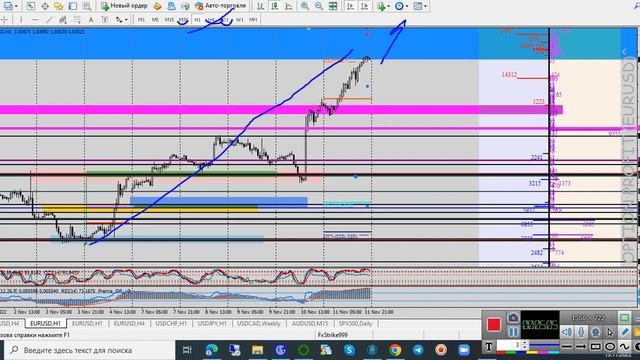Pick yellow color swatch in recorder

(x=532, y=352)
